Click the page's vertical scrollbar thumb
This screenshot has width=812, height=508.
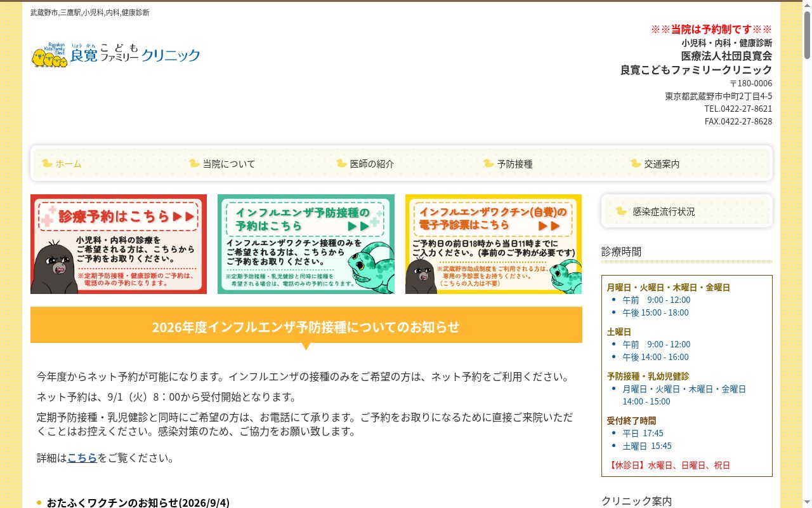coord(807,34)
